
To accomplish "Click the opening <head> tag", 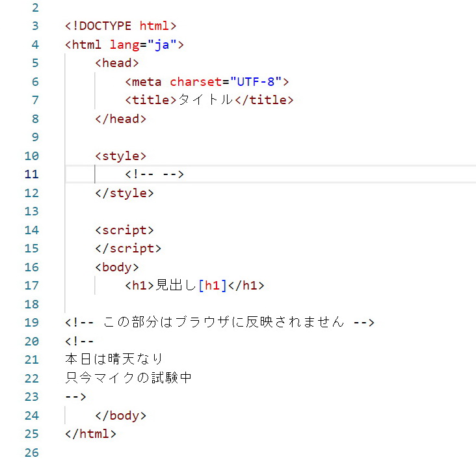I will 117,63.
